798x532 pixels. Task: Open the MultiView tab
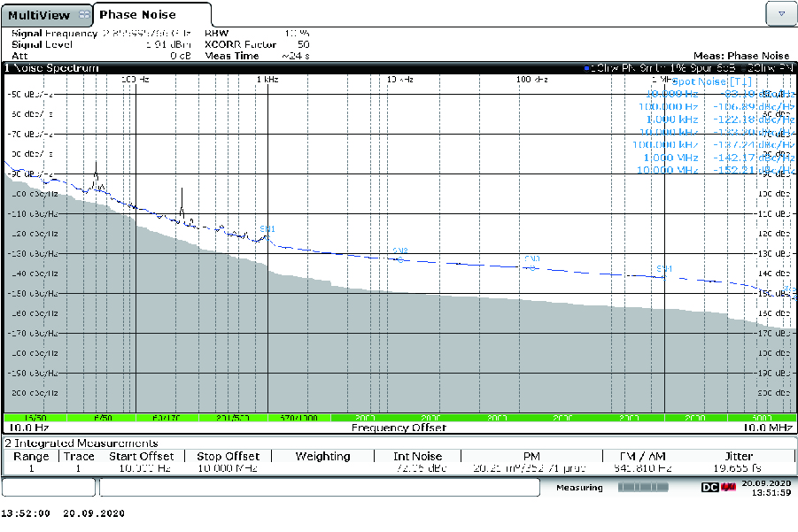pos(40,14)
